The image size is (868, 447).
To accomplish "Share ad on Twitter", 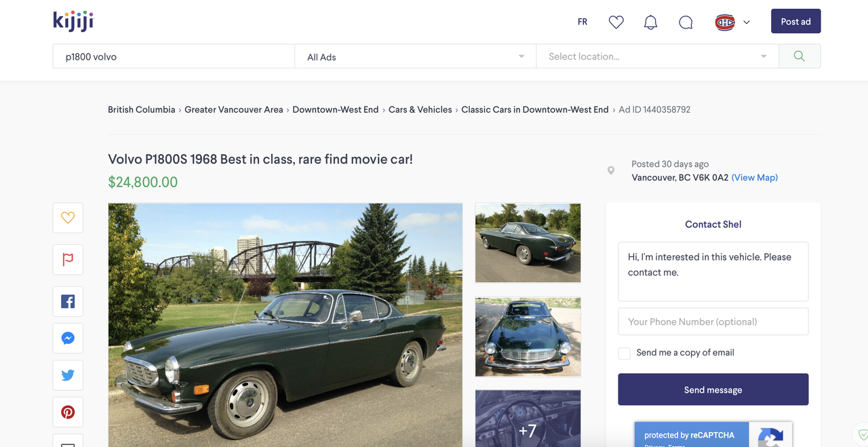I will tap(68, 375).
